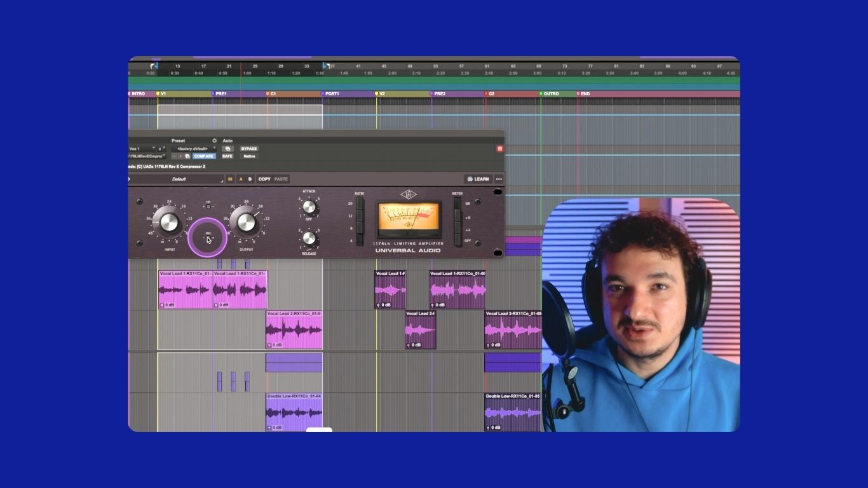The height and width of the screenshot is (488, 868).
Task: Select the B compare state
Action: coord(250,179)
